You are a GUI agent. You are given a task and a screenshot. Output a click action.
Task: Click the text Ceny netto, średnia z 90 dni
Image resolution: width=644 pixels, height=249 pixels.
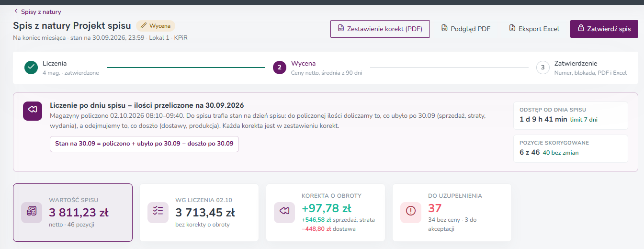[327, 73]
